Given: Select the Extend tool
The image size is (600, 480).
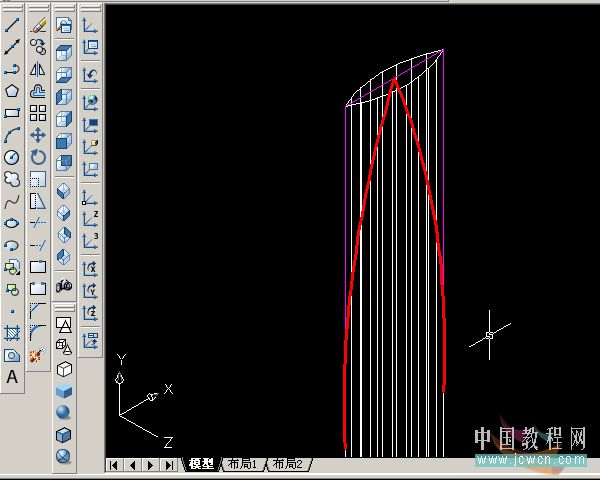Looking at the screenshot, I should (x=38, y=245).
